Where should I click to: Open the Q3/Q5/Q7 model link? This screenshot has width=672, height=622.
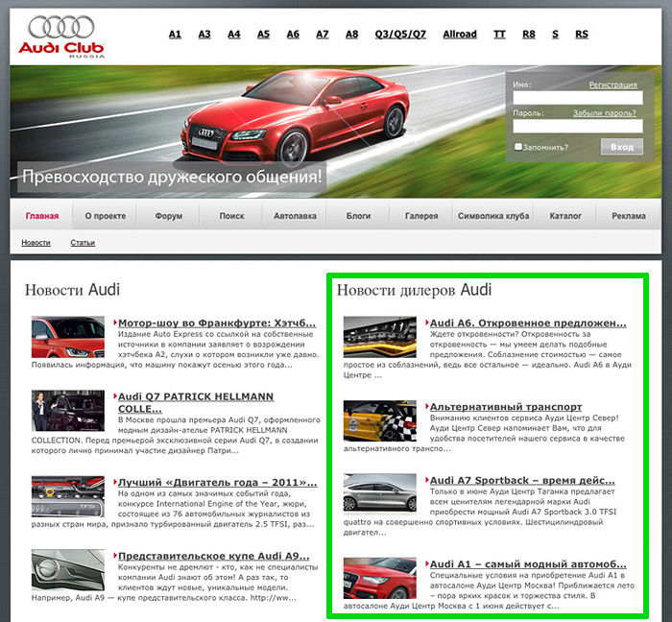coord(400,35)
